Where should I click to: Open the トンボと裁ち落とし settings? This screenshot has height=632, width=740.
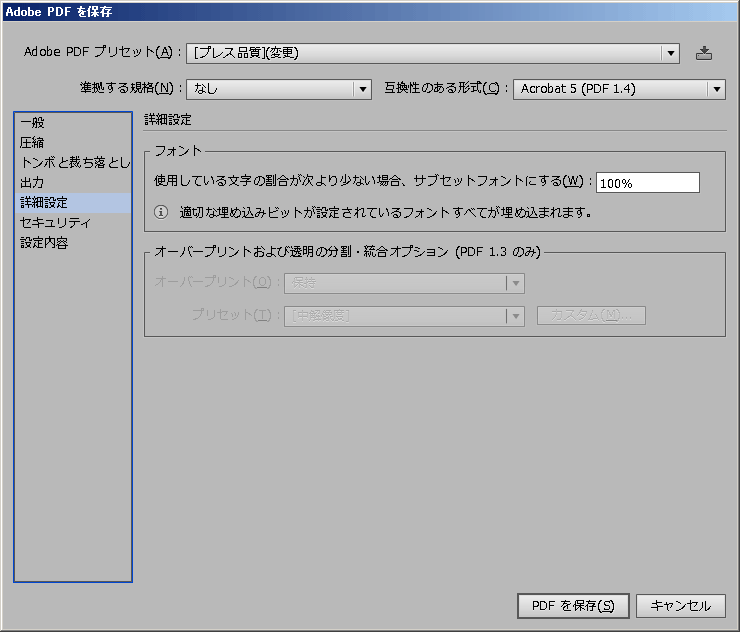coord(74,162)
